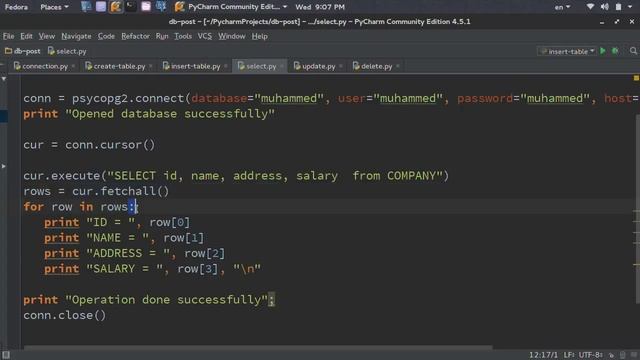This screenshot has width=640, height=360.
Task: Click the 12:17/1 caret position in status bar
Action: click(x=543, y=355)
